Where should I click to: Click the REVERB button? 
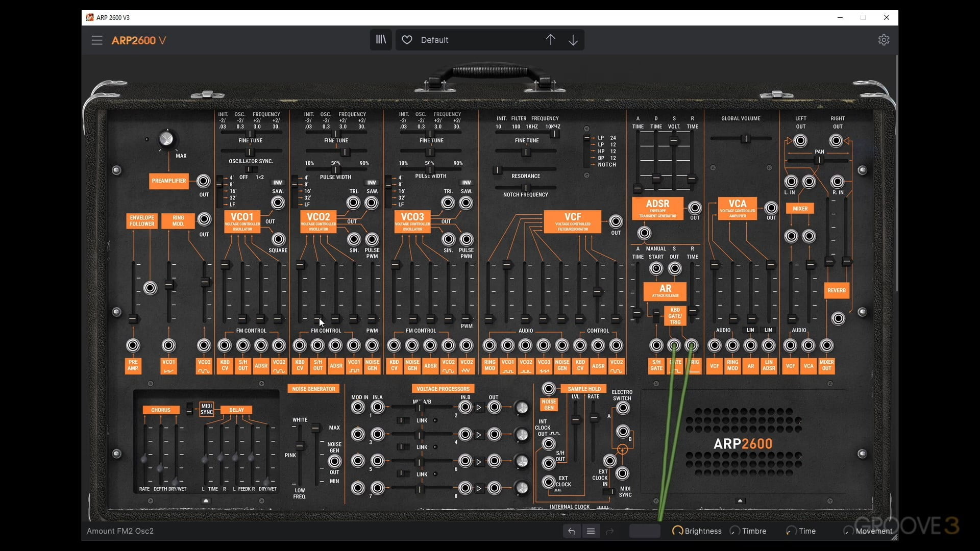(837, 290)
